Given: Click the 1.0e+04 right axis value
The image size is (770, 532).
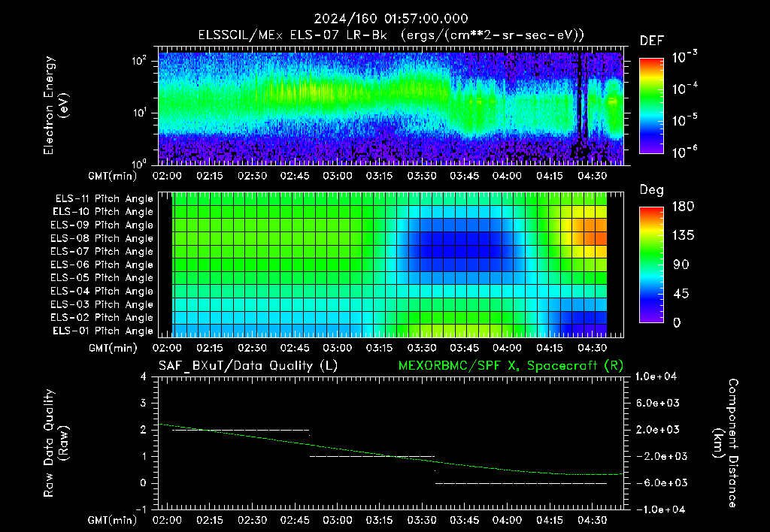Looking at the screenshot, I should [656, 376].
